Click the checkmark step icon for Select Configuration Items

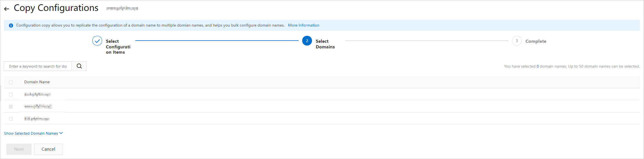pos(97,41)
